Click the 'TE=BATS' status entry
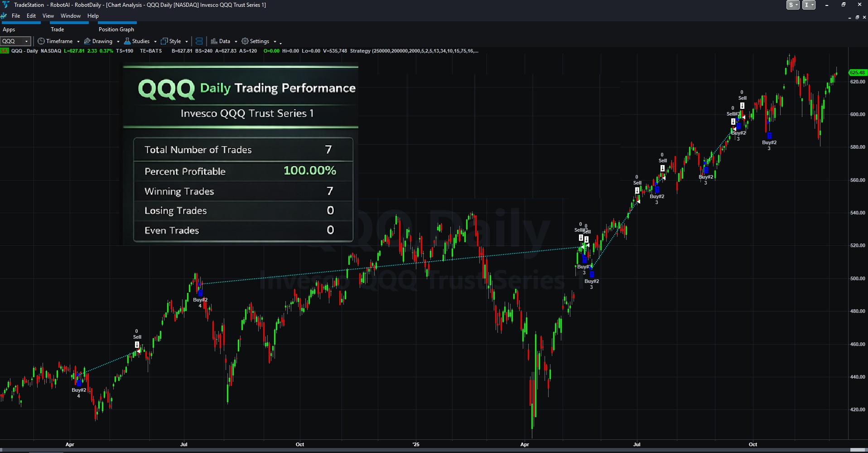 pyautogui.click(x=151, y=51)
